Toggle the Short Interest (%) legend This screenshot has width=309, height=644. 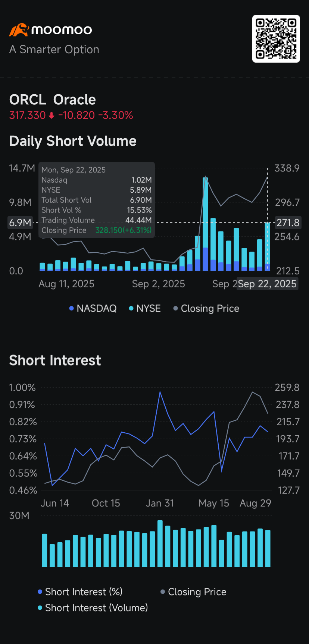pos(80,592)
